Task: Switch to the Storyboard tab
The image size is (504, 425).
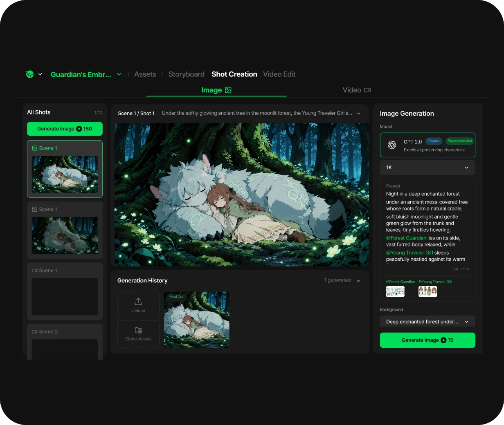Action: 187,74
